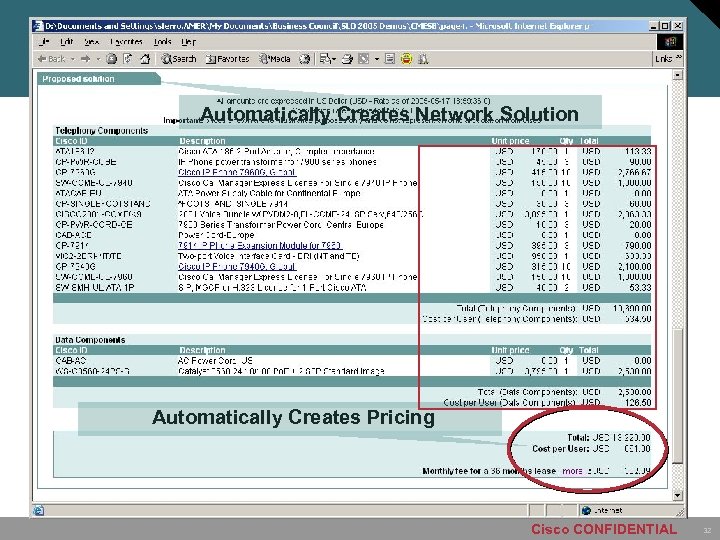
Task: Click the Windows logo throbber icon
Action: 670,42
